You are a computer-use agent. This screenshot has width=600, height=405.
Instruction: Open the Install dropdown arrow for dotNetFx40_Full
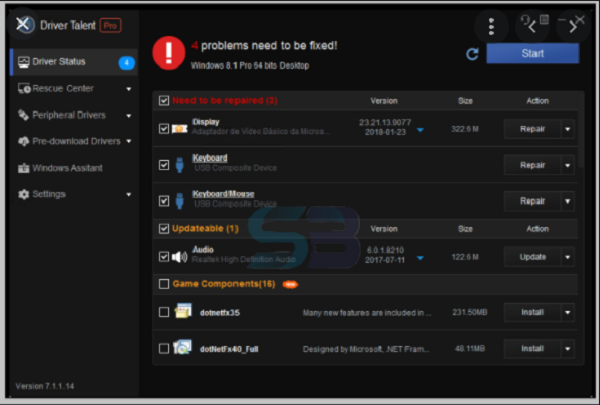[568, 349]
